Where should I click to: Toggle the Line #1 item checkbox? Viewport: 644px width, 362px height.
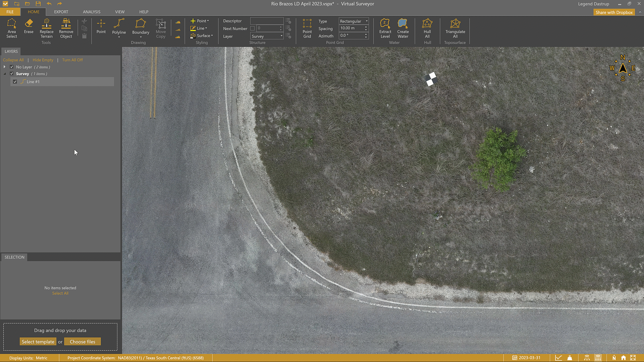pos(15,82)
